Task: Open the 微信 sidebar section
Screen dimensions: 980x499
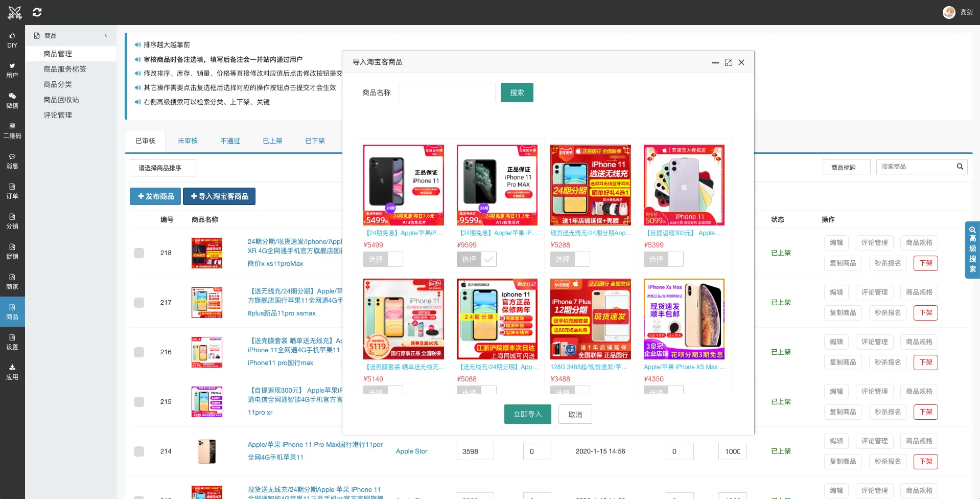Action: click(12, 101)
